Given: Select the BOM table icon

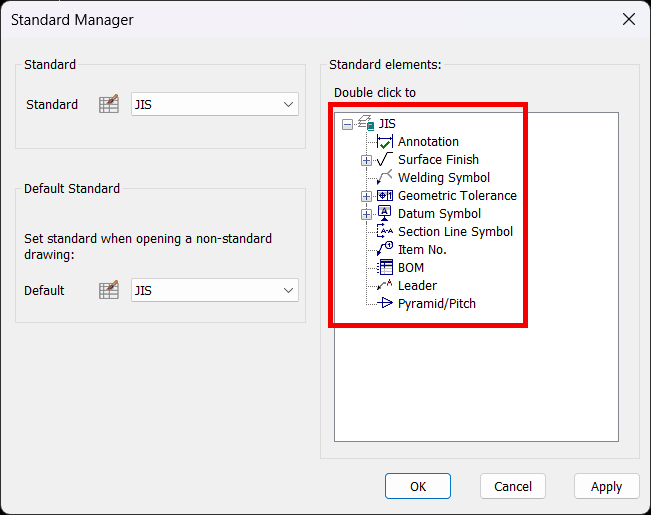Looking at the screenshot, I should (385, 267).
